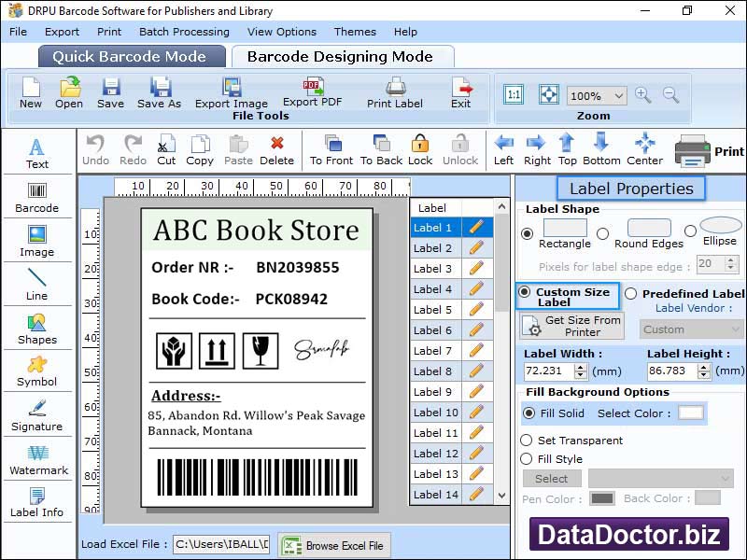Open the Fill Style pattern dropdown
The height and width of the screenshot is (560, 747).
(x=661, y=479)
